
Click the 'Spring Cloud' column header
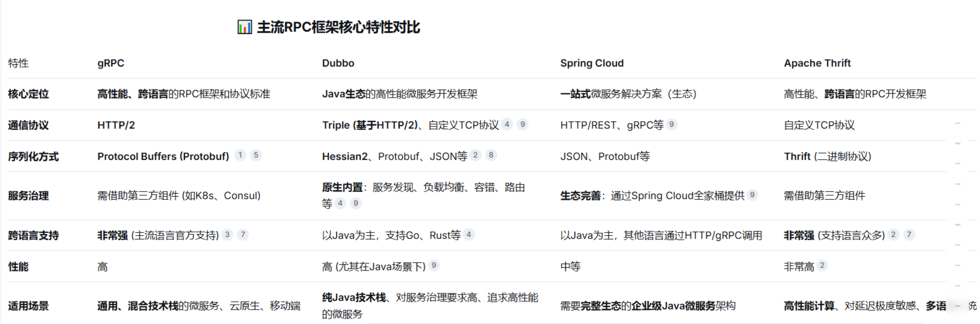(592, 63)
